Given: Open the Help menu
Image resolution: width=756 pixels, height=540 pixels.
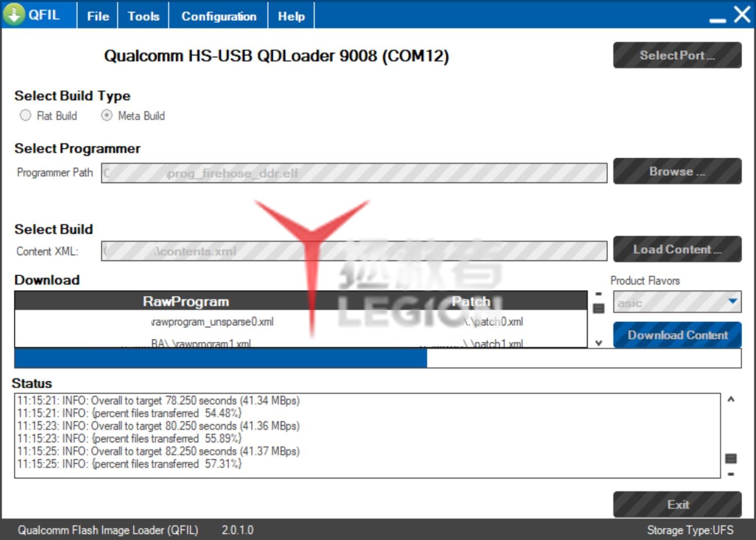Looking at the screenshot, I should [291, 16].
